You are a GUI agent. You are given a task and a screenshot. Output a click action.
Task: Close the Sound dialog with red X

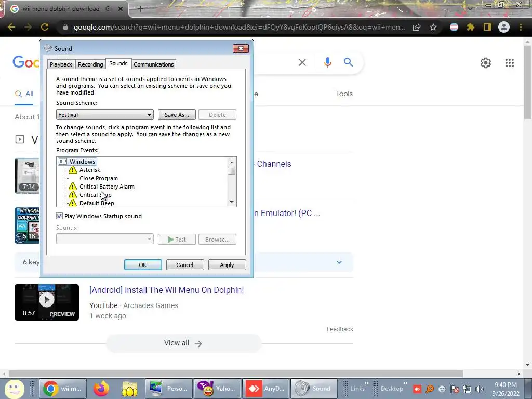241,48
